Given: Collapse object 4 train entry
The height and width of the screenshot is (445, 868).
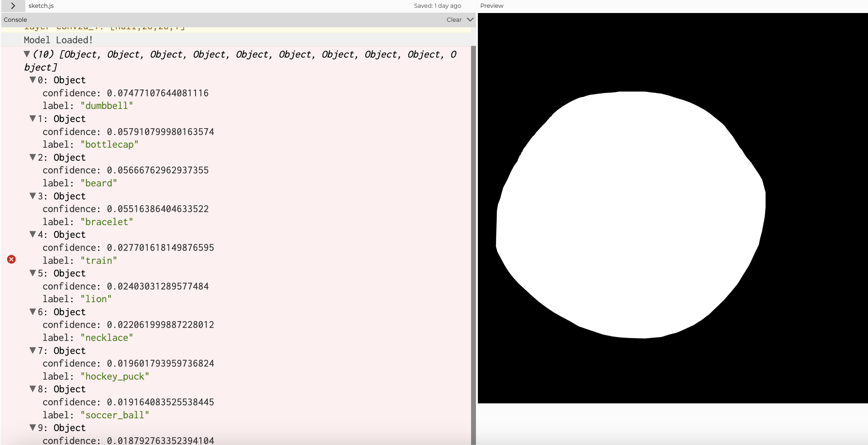Looking at the screenshot, I should 33,234.
